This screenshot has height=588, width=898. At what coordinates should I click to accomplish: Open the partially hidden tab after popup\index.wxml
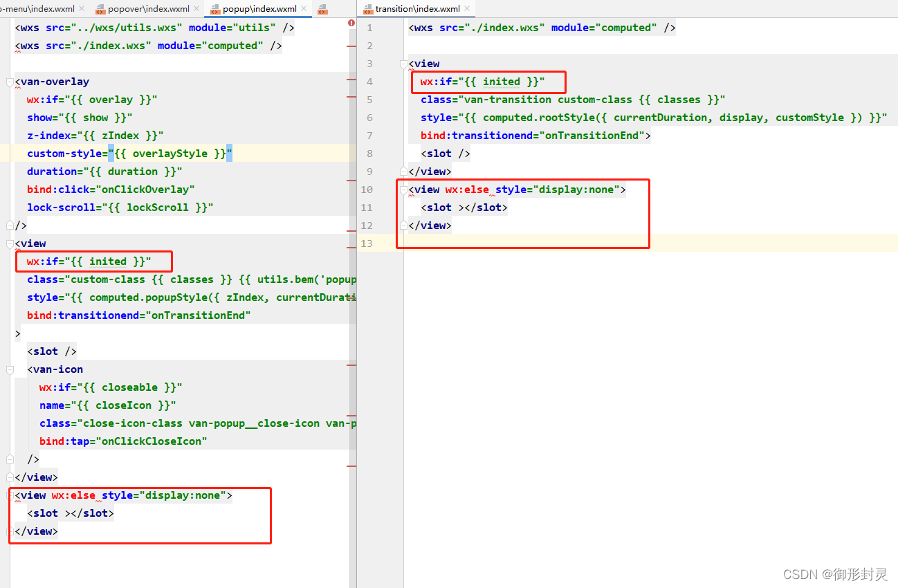click(x=322, y=9)
